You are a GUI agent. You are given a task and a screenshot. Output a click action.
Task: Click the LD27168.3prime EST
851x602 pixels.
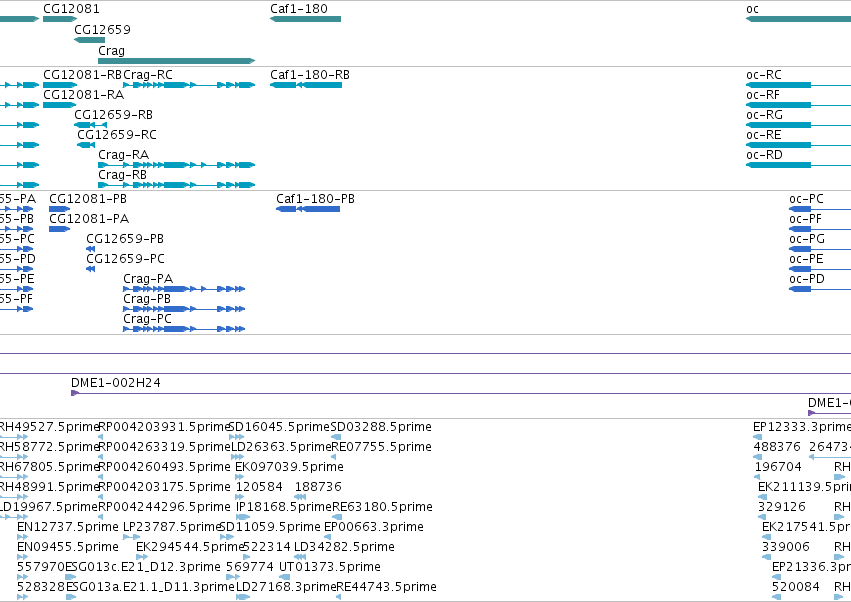243,597
